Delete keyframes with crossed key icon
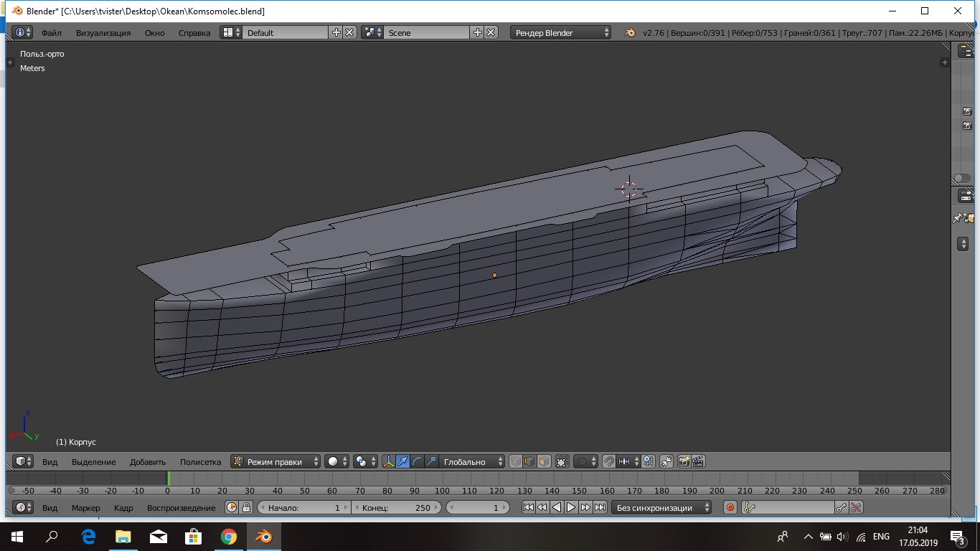 tap(855, 507)
